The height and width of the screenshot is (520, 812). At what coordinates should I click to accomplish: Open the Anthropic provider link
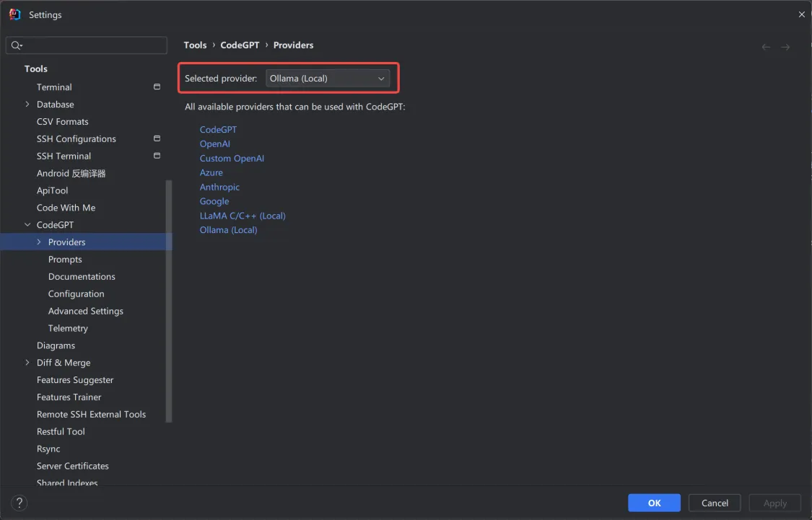click(x=219, y=187)
